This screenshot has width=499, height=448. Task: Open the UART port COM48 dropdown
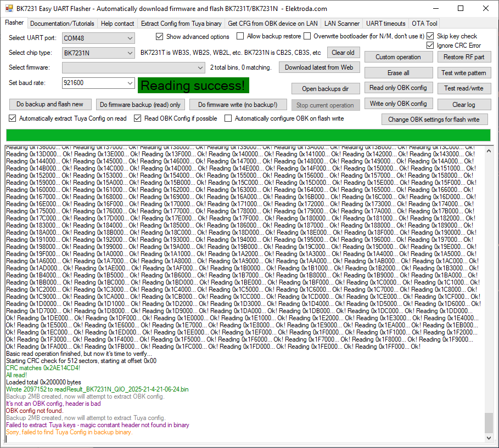98,38
